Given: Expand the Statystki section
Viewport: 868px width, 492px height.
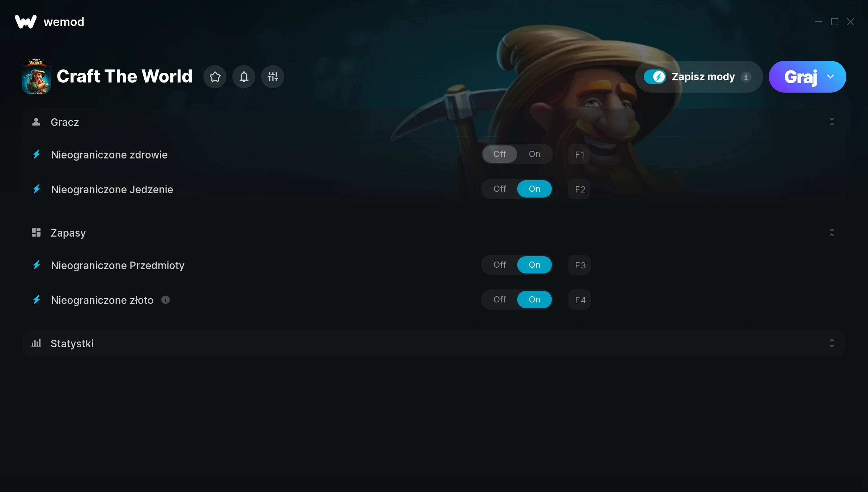Looking at the screenshot, I should pyautogui.click(x=832, y=343).
